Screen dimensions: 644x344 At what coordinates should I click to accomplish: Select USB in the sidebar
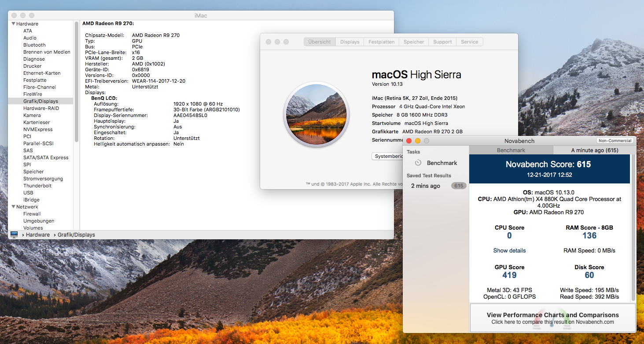click(x=28, y=193)
